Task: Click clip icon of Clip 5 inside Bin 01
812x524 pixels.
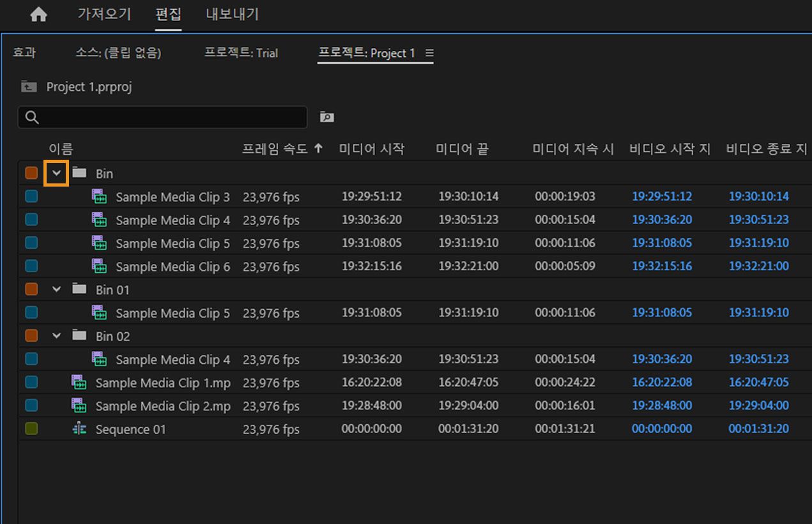Action: (x=99, y=312)
